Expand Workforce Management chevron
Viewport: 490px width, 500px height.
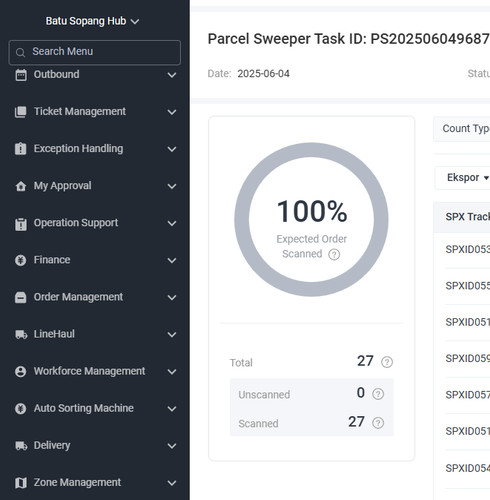tap(172, 372)
